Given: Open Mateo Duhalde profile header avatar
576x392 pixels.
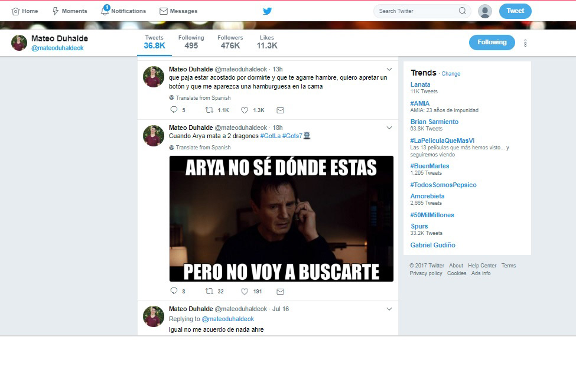Looking at the screenshot, I should [19, 43].
